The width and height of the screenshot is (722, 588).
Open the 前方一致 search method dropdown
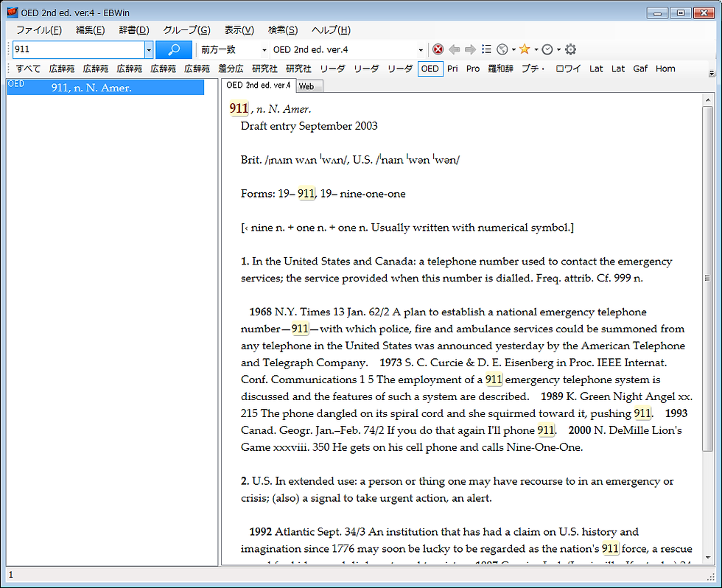[264, 49]
